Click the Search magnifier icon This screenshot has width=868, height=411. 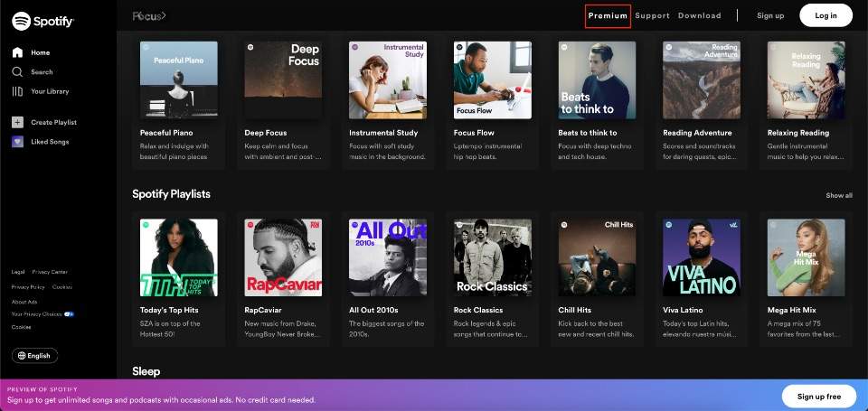tap(18, 72)
